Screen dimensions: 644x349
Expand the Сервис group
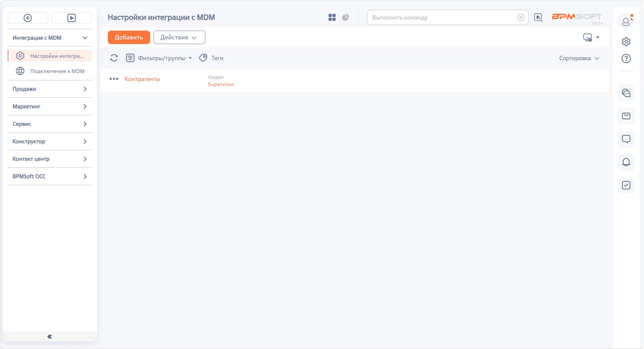point(50,124)
